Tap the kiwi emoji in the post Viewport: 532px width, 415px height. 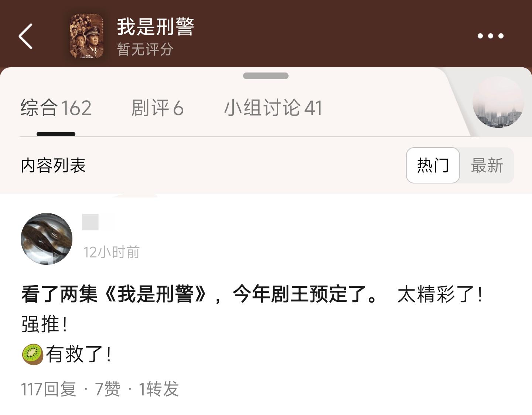33,354
